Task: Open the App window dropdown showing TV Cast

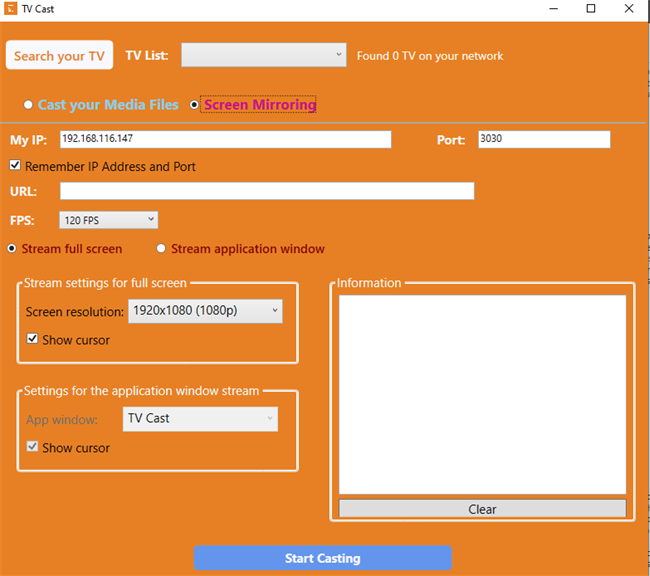Action: click(x=200, y=419)
